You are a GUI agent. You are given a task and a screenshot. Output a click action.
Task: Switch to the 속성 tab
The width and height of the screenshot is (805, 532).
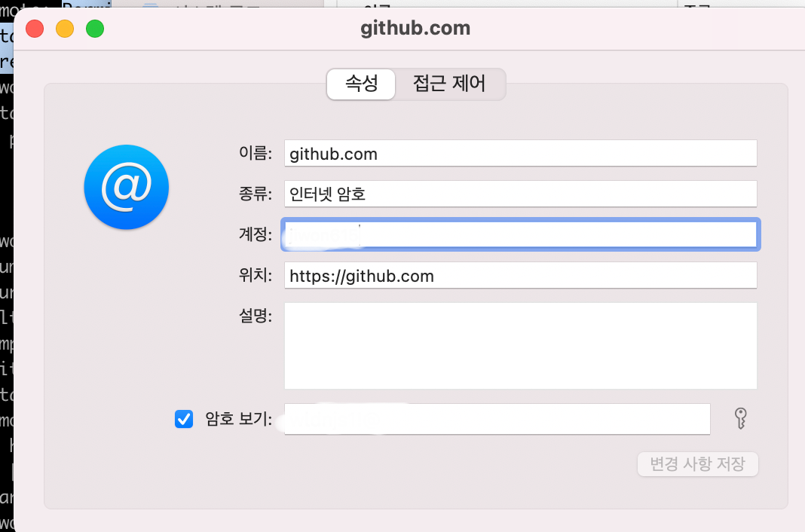(x=361, y=84)
